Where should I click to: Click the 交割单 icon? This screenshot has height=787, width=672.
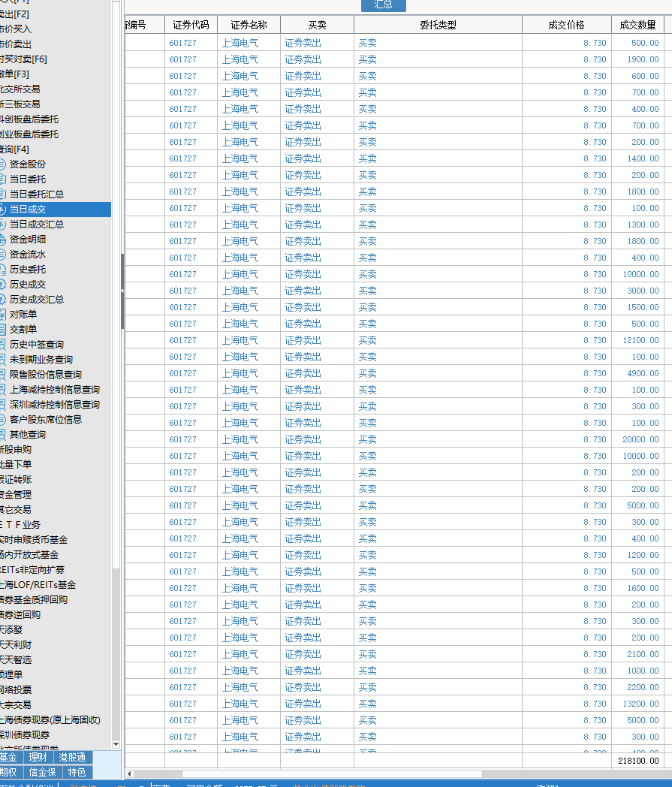coord(2,330)
